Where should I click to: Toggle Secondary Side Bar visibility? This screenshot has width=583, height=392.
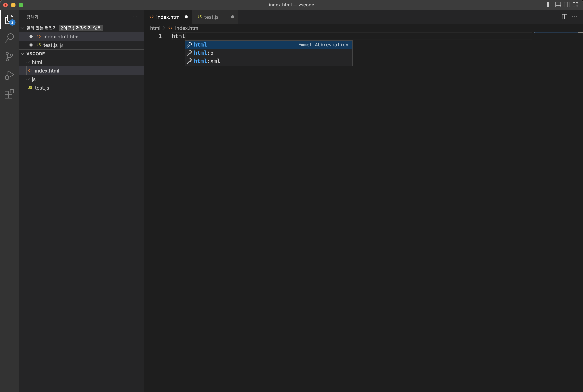[x=567, y=5]
